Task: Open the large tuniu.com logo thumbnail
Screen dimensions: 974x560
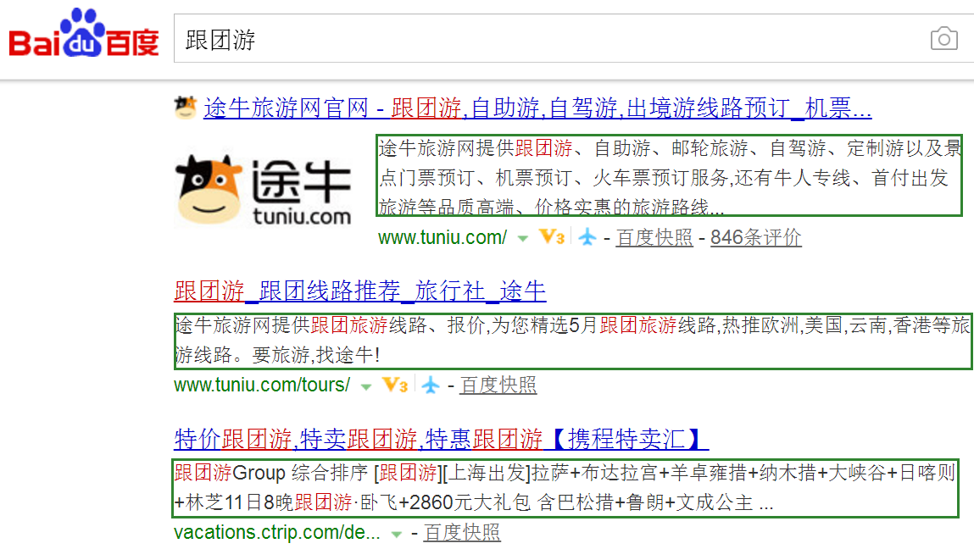Action: (264, 190)
